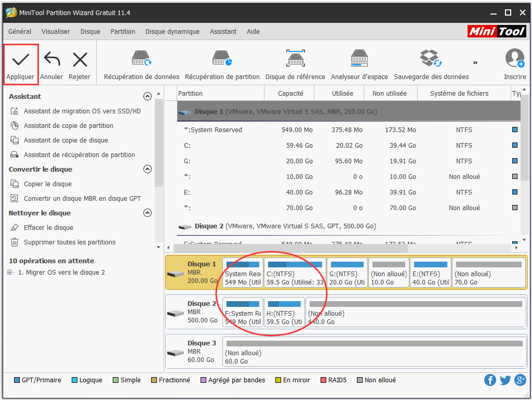This screenshot has width=532, height=400.
Task: Click the RAID5 legend color box
Action: pyautogui.click(x=323, y=380)
